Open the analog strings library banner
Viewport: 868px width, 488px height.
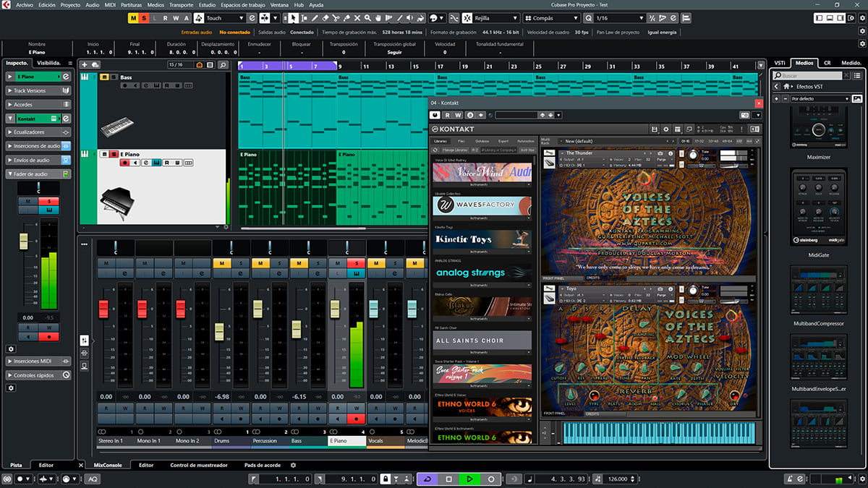pyautogui.click(x=482, y=273)
